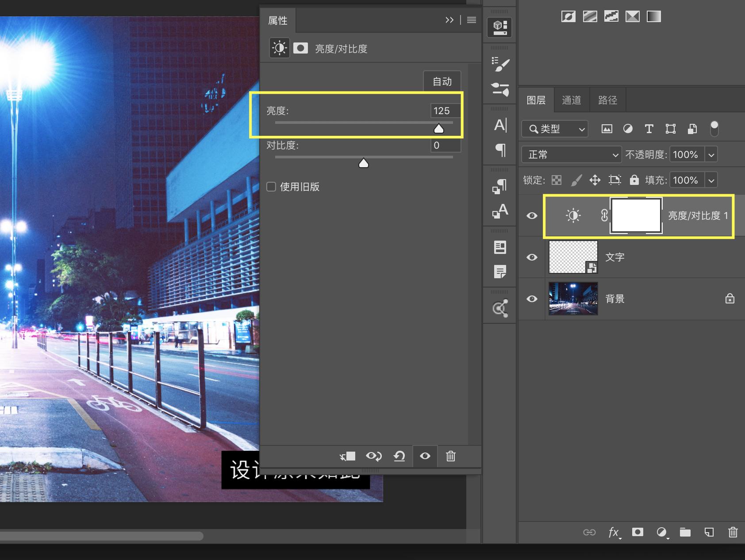Select the lock all padlock icon

(x=634, y=180)
